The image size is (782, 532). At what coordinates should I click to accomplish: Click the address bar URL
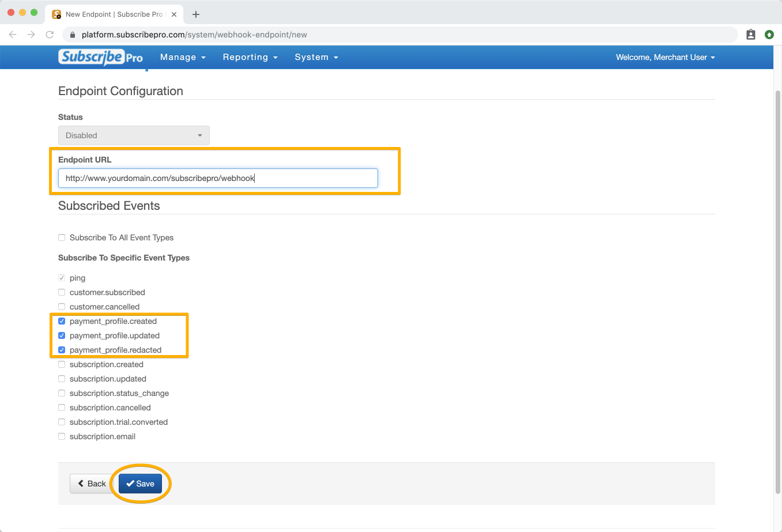(x=194, y=35)
